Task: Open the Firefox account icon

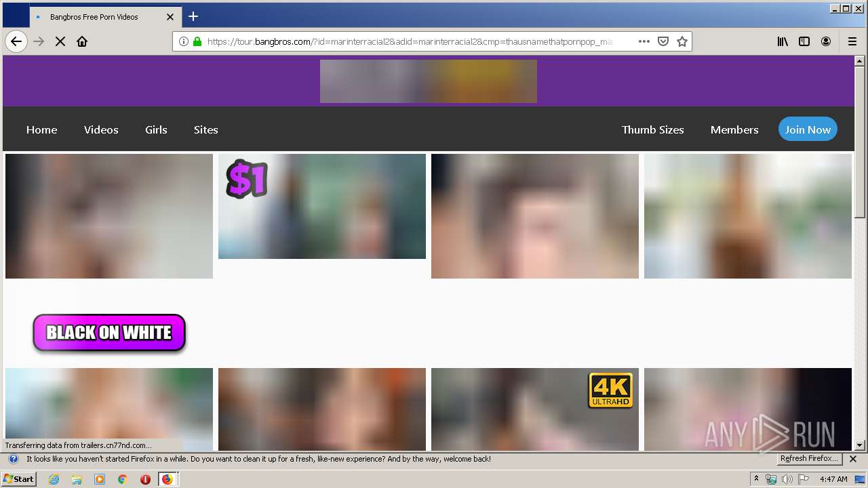Action: click(x=826, y=41)
